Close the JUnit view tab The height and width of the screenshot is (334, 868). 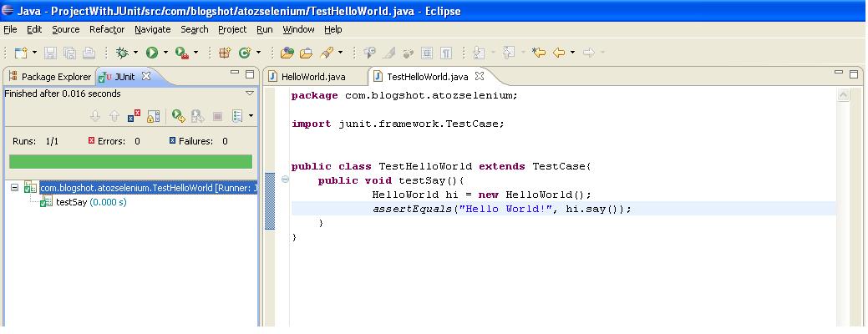click(146, 76)
